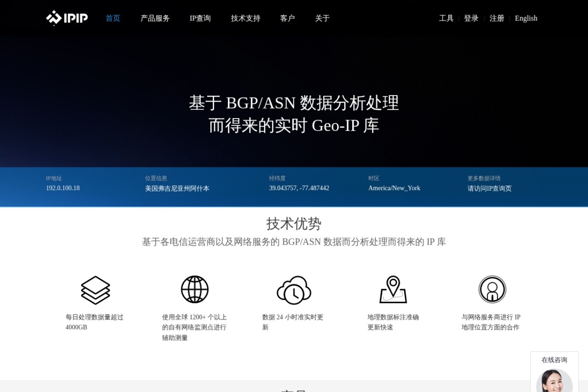Click the 经纬度 label
The image size is (588, 392).
[x=277, y=178]
